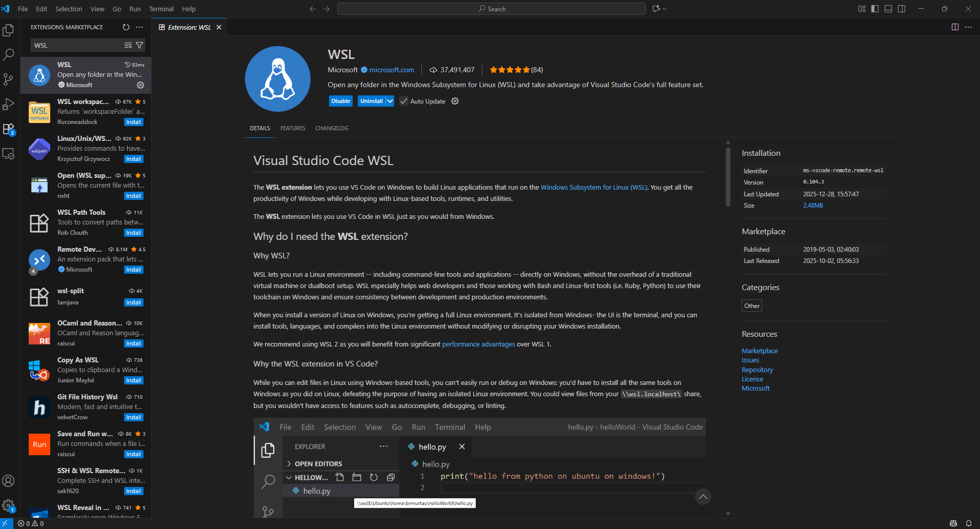980x529 pixels.
Task: Open Extensions view more actions menu
Action: 139,27
